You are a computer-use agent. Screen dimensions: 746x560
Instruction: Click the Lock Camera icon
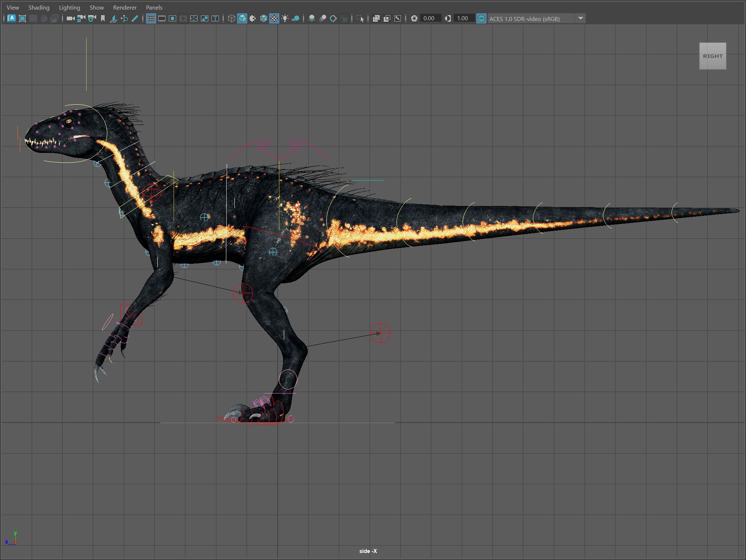click(81, 18)
